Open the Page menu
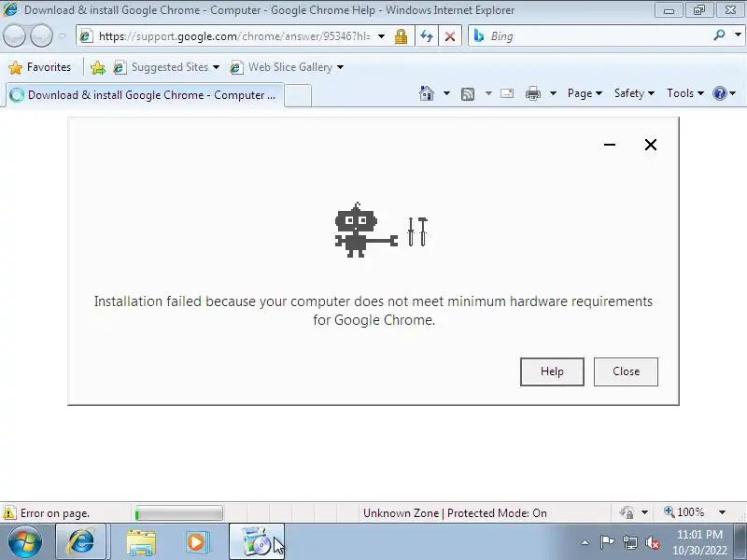This screenshot has width=747, height=560. [x=585, y=93]
